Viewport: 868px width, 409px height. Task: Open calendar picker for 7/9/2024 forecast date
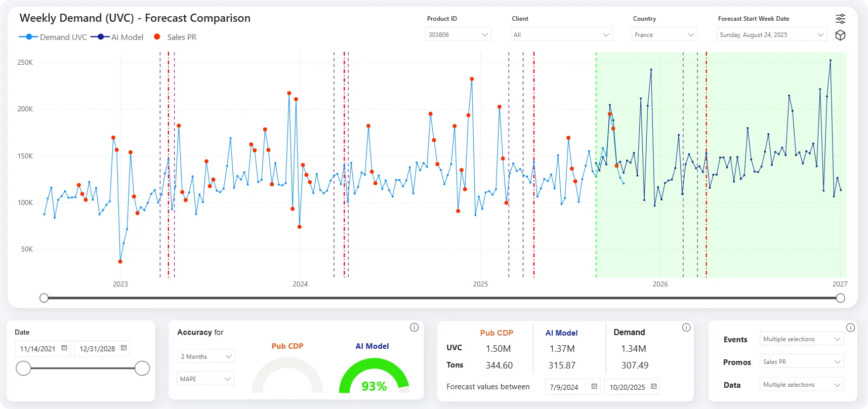(594, 386)
